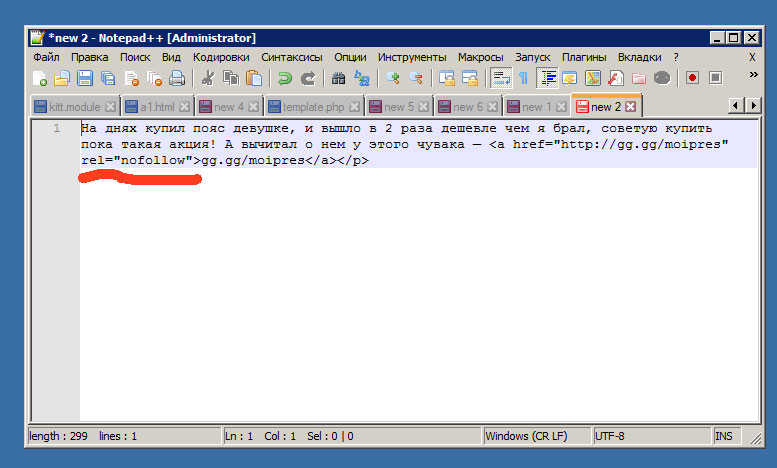
Task: Open the Replace dialog toolbar icon
Action: click(x=362, y=78)
